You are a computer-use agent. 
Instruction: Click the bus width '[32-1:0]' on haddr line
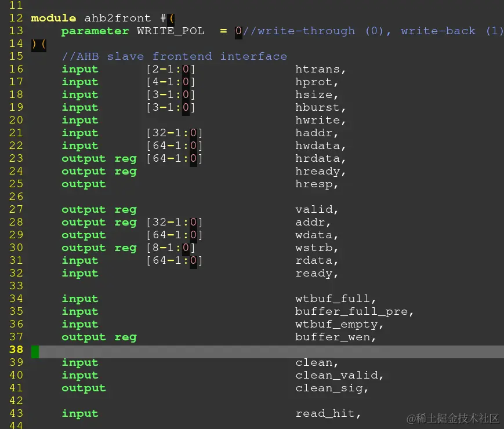tap(175, 133)
